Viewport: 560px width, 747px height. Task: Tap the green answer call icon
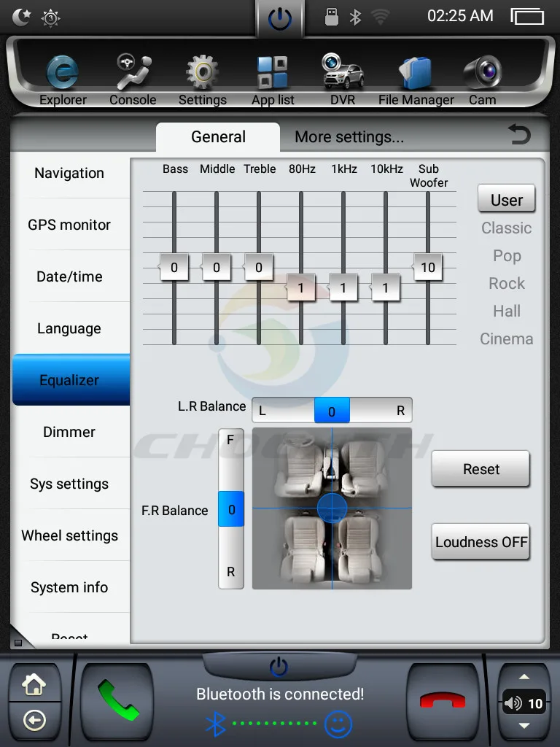coord(117,700)
